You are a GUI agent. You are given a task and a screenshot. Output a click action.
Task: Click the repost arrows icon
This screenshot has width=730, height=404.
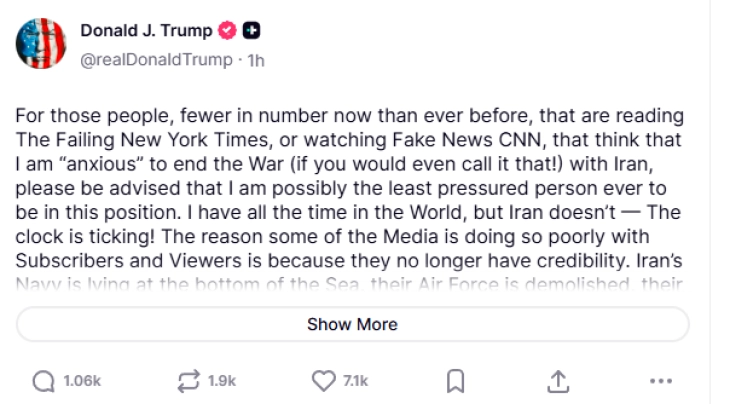point(189,381)
